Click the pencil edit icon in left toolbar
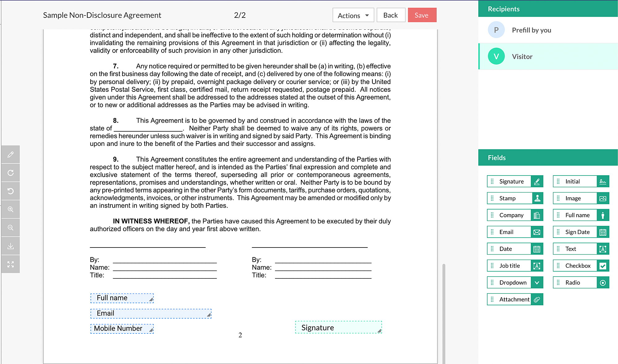618x364 pixels. 11,154
